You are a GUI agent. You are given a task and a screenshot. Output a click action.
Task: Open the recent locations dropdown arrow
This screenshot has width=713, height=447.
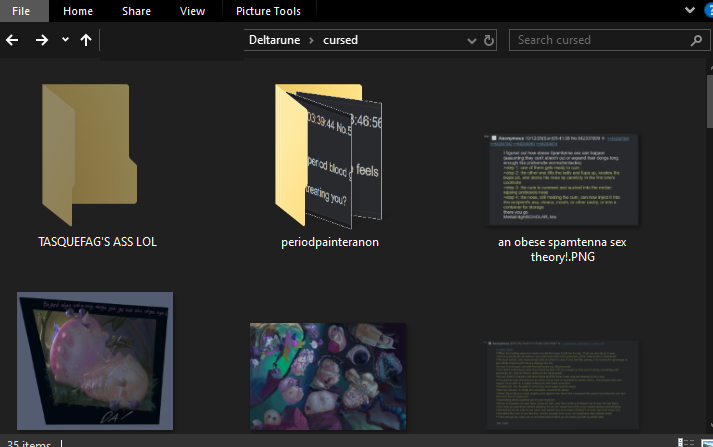(65, 40)
